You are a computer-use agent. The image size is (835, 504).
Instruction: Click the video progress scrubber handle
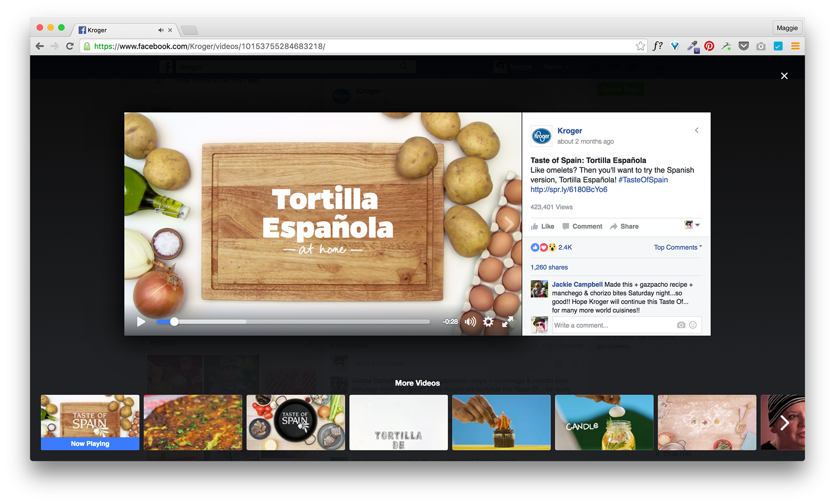point(174,322)
